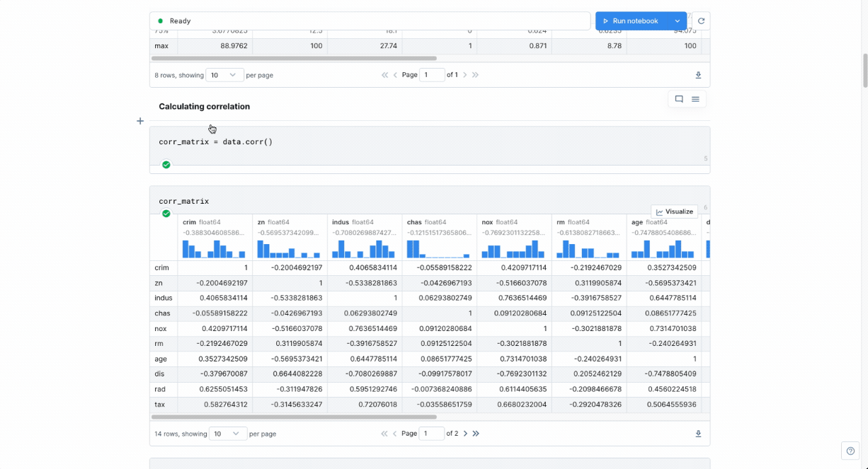Click the Ready status indicator
The width and height of the screenshot is (868, 469).
tap(174, 21)
